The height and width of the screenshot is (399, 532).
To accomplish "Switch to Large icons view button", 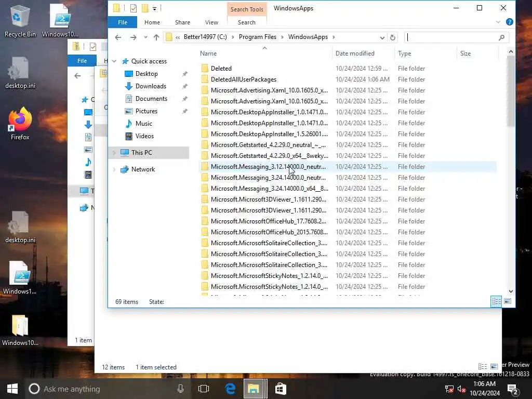I will [x=508, y=301].
